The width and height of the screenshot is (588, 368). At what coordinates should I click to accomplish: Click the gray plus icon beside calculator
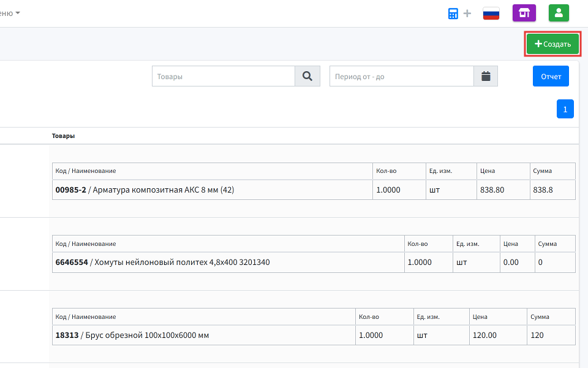tap(467, 13)
